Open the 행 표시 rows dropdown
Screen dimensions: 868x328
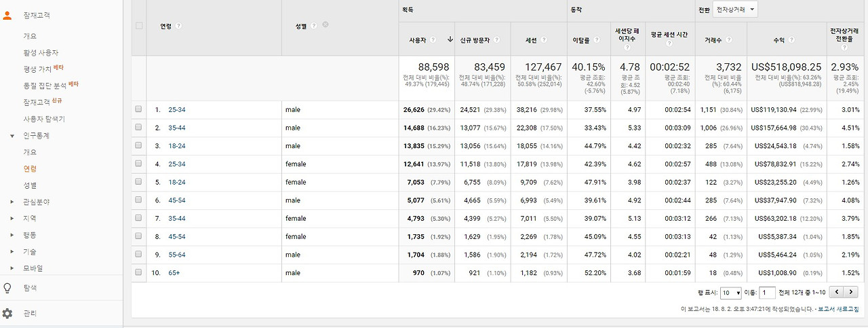point(731,293)
